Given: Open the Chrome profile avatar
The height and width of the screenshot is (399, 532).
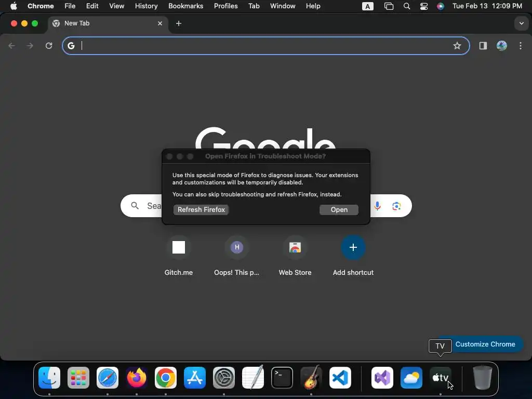Looking at the screenshot, I should tap(502, 46).
